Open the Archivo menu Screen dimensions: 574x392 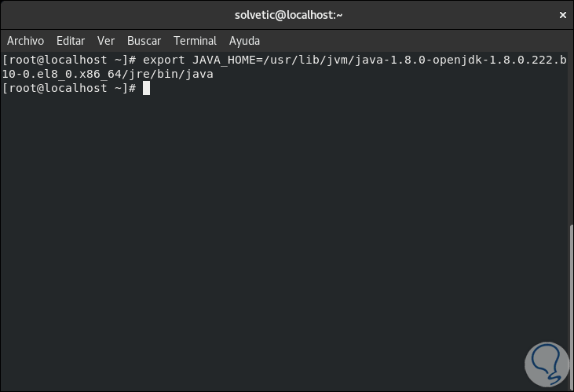click(x=25, y=41)
